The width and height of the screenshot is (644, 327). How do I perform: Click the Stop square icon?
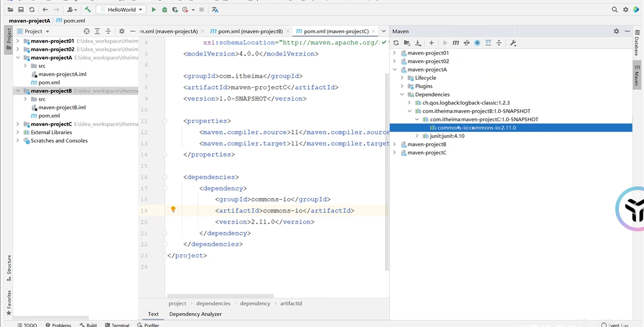tap(202, 9)
